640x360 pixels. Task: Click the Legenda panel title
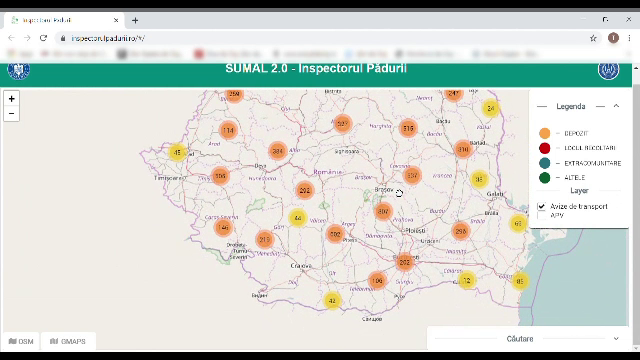pyautogui.click(x=571, y=107)
